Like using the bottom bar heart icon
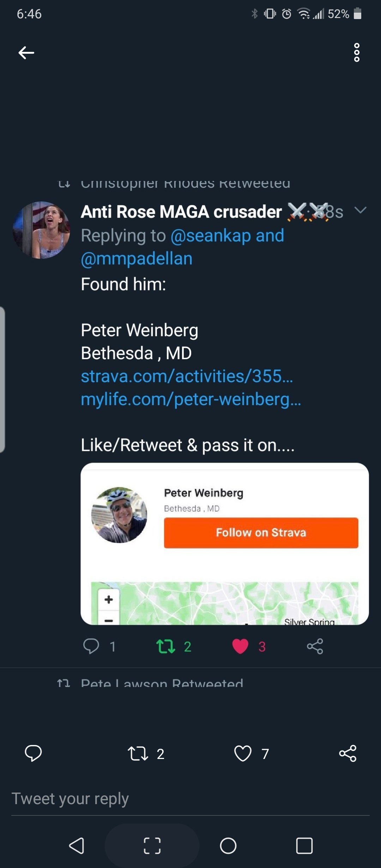The height and width of the screenshot is (868, 381). 243,753
